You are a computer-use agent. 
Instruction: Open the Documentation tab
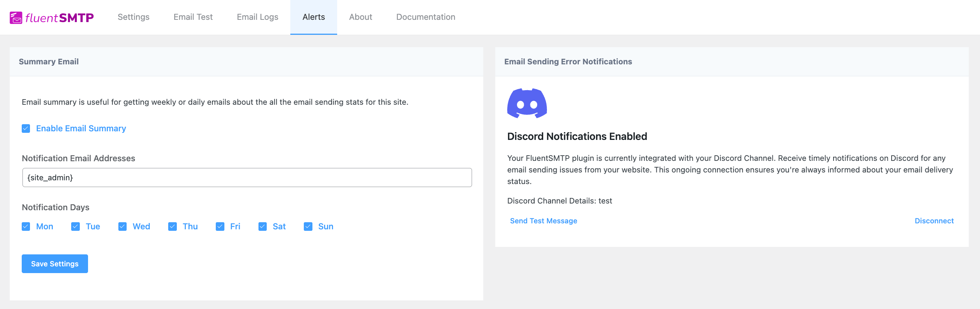(426, 17)
